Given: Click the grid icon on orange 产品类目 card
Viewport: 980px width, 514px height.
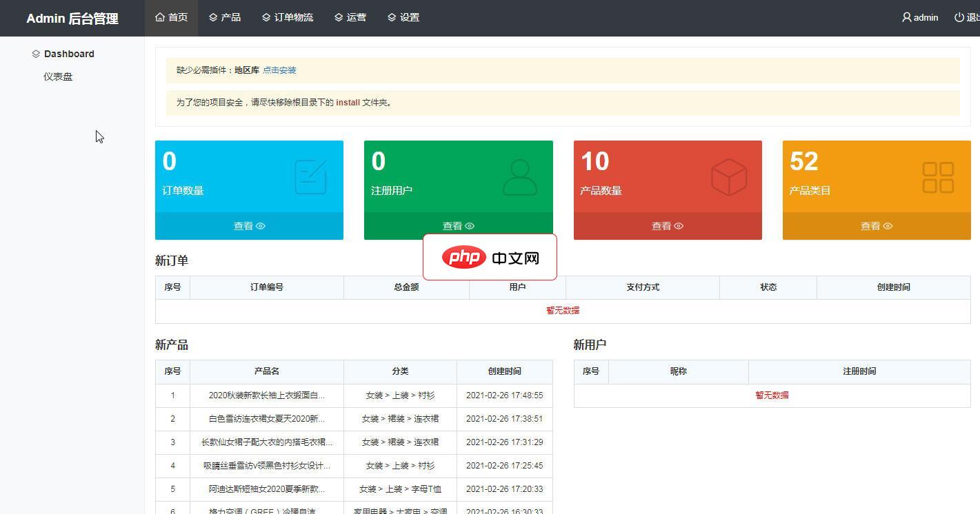Looking at the screenshot, I should click(937, 176).
